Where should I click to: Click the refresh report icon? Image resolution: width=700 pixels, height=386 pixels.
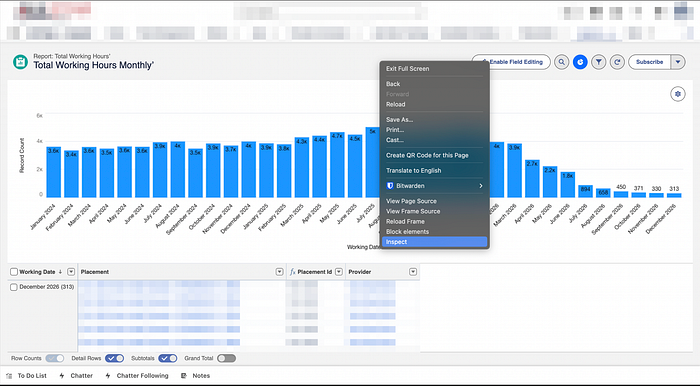point(617,62)
